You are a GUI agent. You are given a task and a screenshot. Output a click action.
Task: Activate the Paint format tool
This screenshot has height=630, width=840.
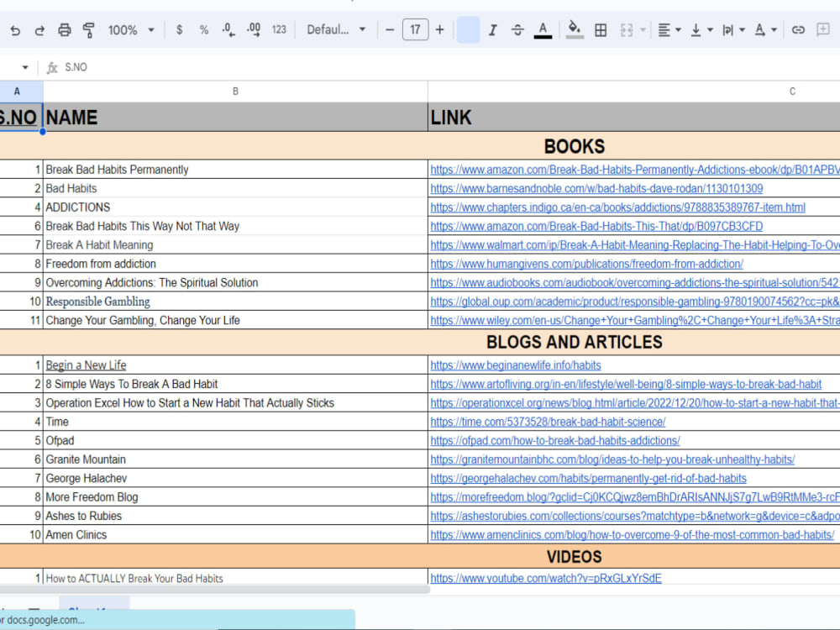tap(89, 30)
